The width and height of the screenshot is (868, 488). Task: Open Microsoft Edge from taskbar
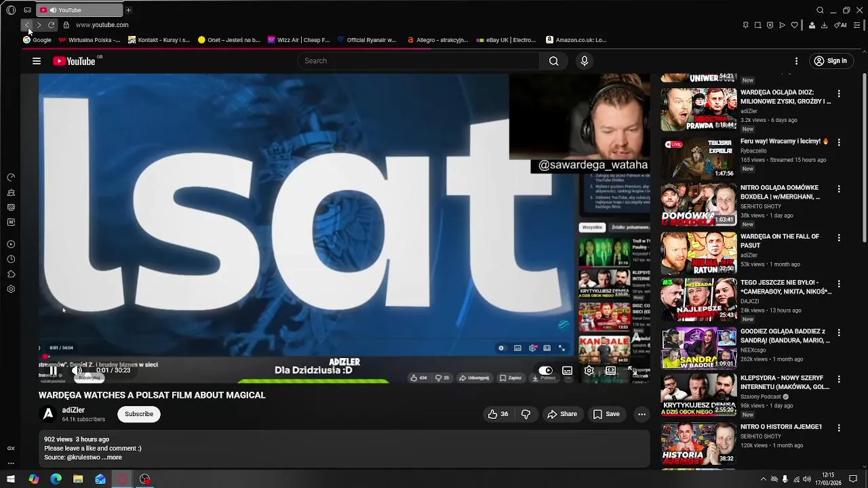56,479
